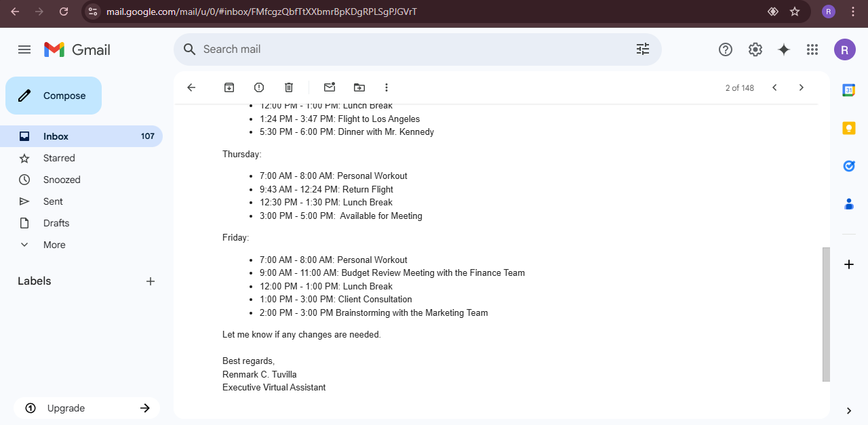Screen dimensions: 868x425
Task: Archive this email
Action: [x=229, y=87]
